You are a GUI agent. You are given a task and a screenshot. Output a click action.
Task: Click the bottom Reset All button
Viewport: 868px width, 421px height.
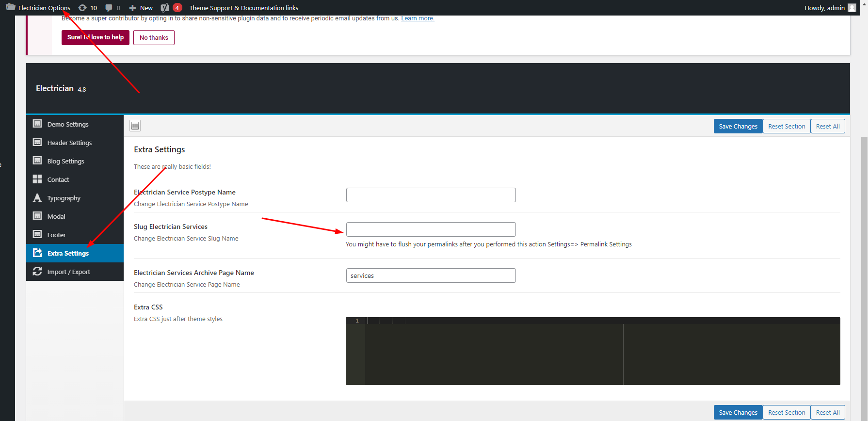click(828, 412)
